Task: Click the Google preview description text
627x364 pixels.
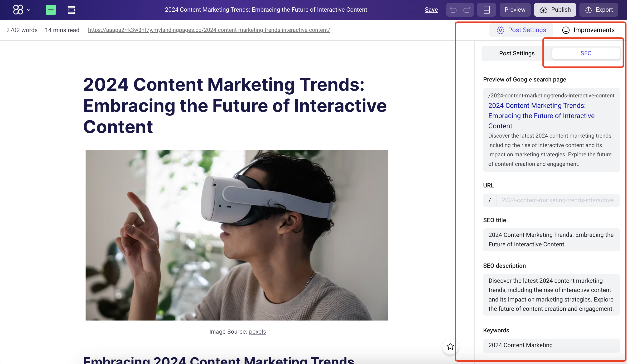Action: click(550, 150)
